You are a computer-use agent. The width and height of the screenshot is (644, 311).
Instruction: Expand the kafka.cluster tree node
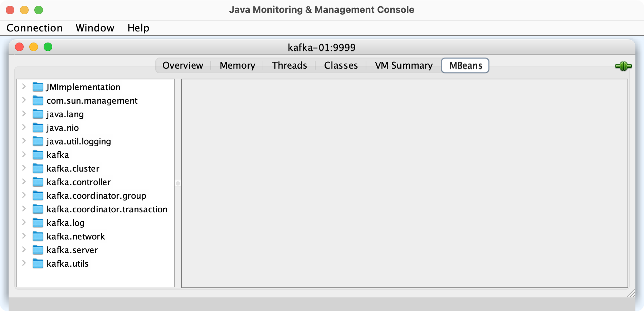point(24,168)
